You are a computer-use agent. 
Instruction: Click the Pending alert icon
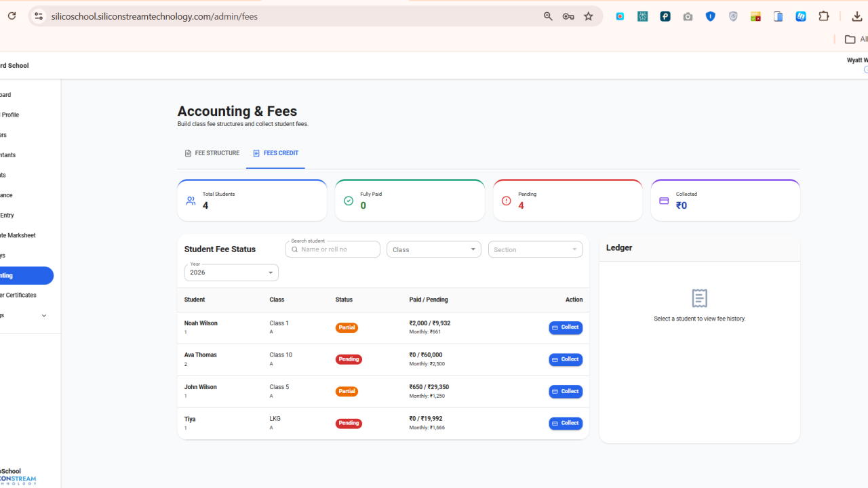(506, 201)
